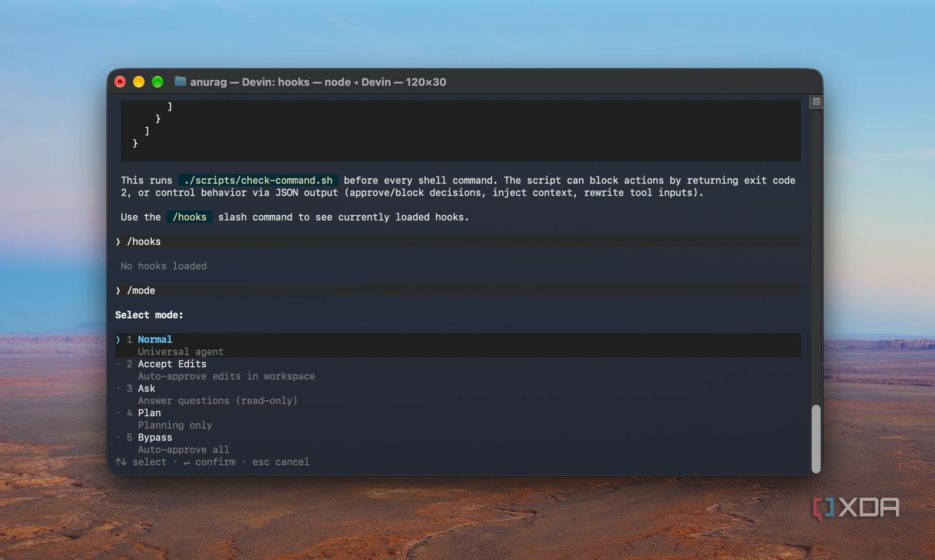Click 'Answer questions (read-only)' description
935x560 pixels.
pos(218,401)
